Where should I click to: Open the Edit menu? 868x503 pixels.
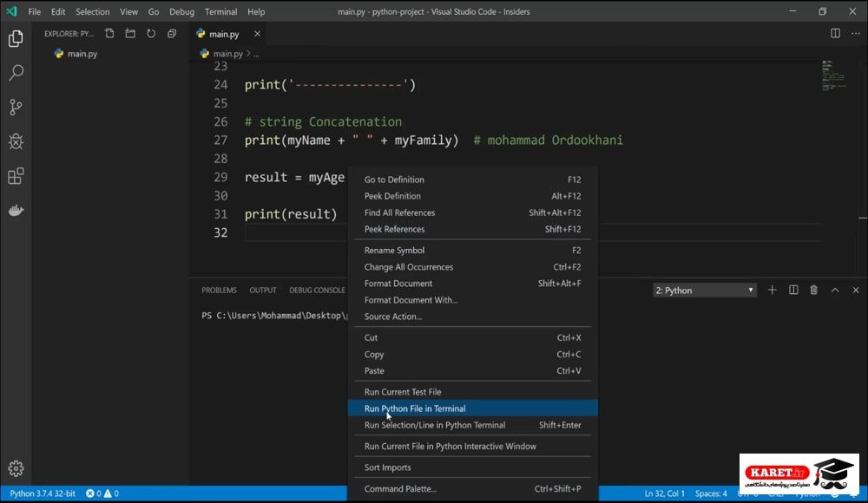[58, 11]
